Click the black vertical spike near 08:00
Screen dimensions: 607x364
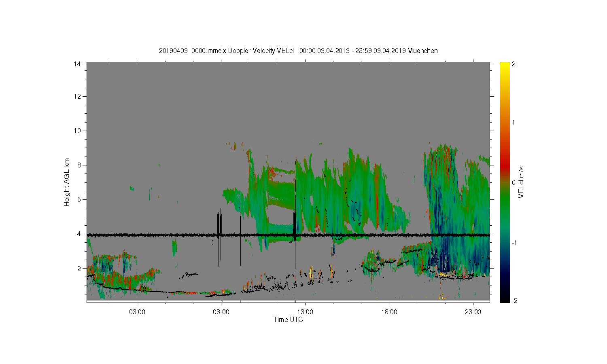coord(219,237)
